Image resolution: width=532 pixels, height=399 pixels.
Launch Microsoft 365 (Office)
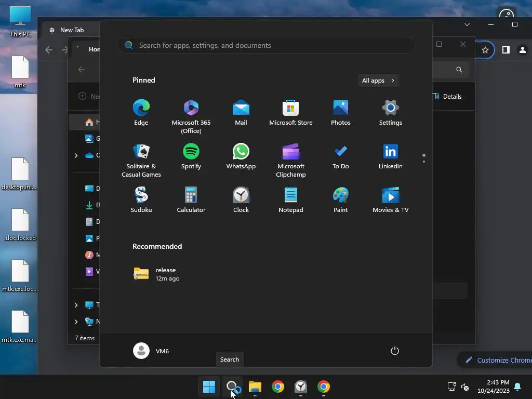[x=191, y=116]
